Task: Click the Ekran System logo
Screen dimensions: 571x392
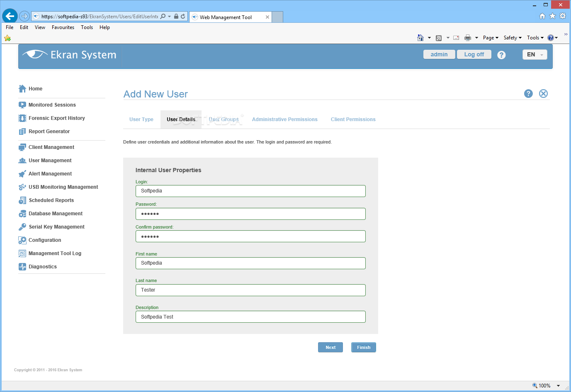Action: (x=70, y=55)
